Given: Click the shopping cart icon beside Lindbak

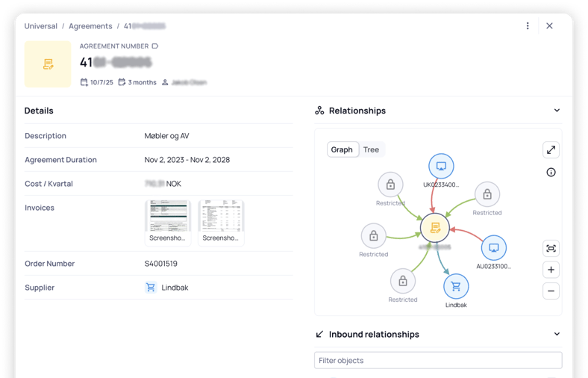Looking at the screenshot, I should click(151, 288).
